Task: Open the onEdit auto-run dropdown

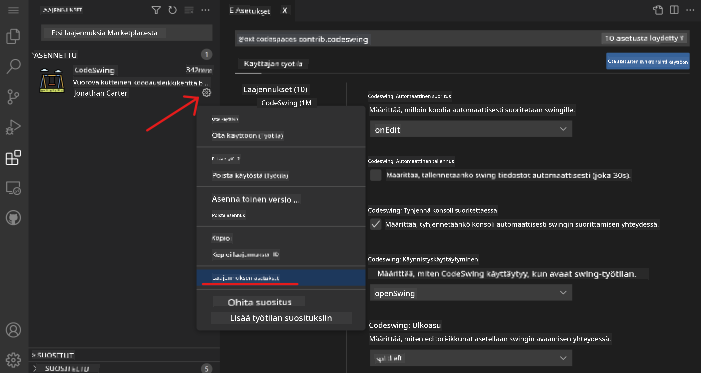Action: tap(471, 129)
